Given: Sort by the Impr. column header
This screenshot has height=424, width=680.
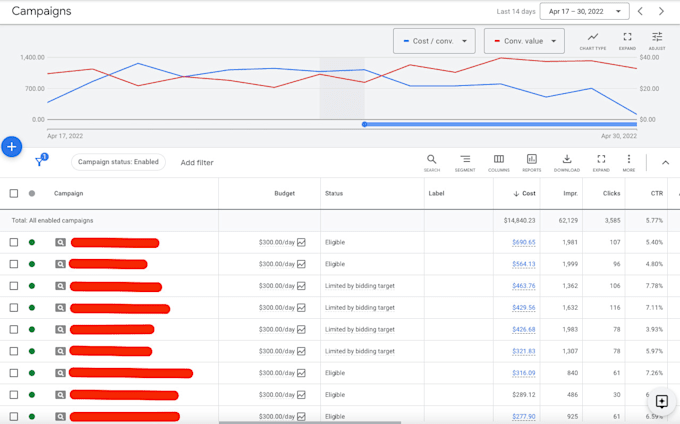Looking at the screenshot, I should click(x=570, y=193).
